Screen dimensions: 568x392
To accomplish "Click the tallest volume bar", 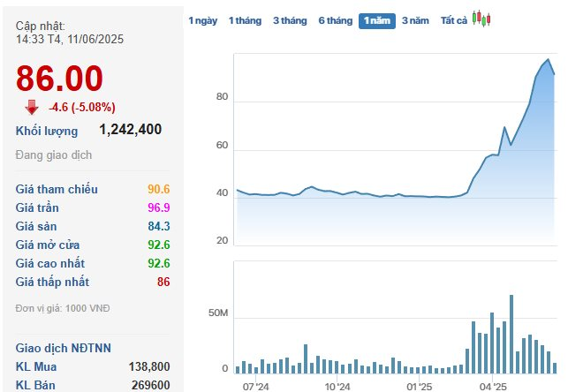I will click(x=511, y=334).
